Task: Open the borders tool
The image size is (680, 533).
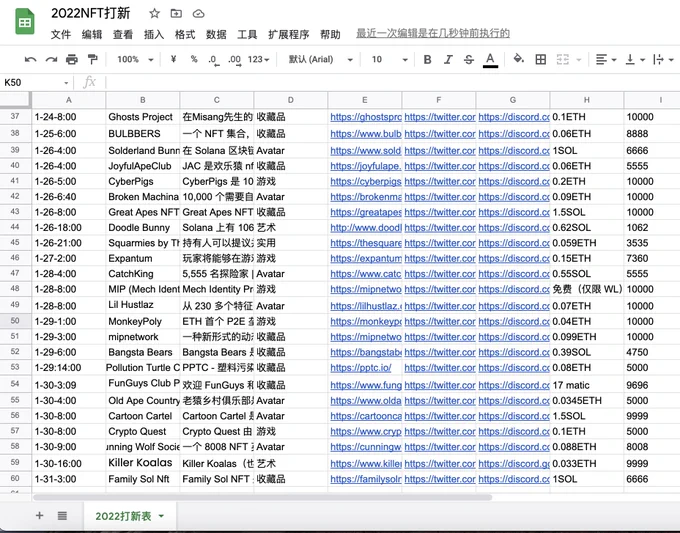Action: point(540,59)
